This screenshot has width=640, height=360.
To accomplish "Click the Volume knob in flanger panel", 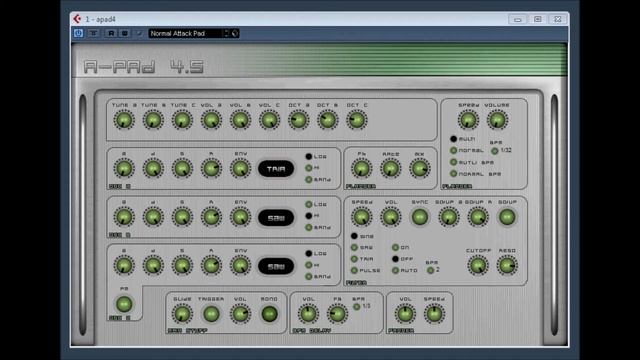I will [497, 120].
